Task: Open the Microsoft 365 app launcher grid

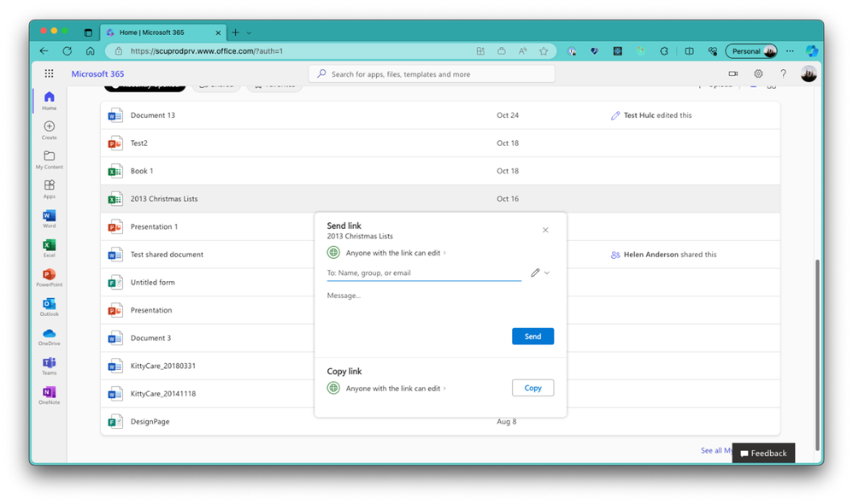Action: point(49,73)
